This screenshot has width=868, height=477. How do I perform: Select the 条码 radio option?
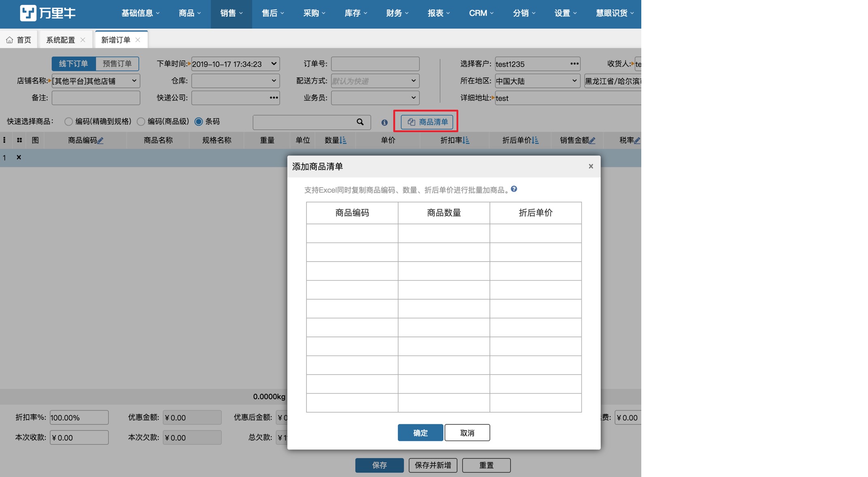[x=199, y=121]
